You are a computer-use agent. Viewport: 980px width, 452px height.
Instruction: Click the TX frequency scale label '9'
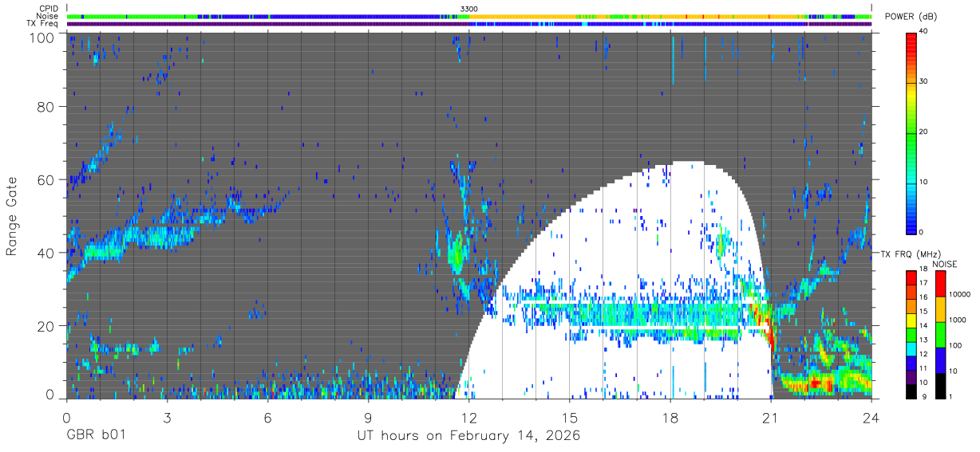pyautogui.click(x=923, y=396)
